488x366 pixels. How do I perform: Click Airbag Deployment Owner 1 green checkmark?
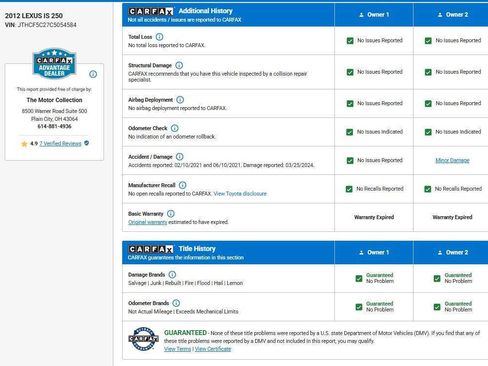[350, 104]
